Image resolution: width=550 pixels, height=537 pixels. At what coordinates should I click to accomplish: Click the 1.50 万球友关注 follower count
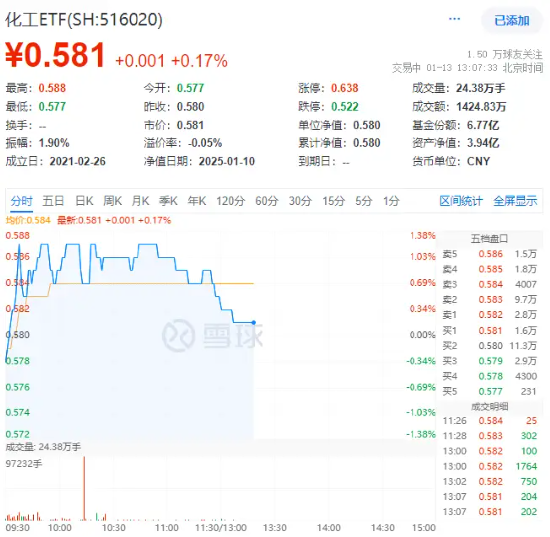[504, 54]
